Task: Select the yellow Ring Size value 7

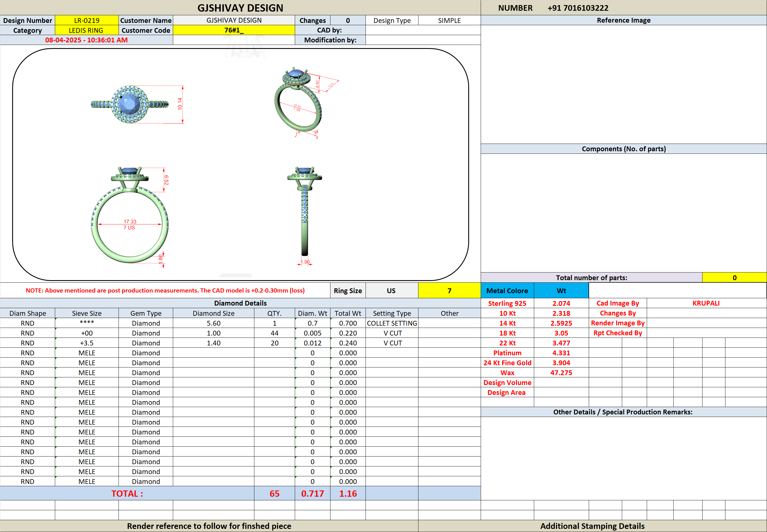Action: (x=449, y=291)
